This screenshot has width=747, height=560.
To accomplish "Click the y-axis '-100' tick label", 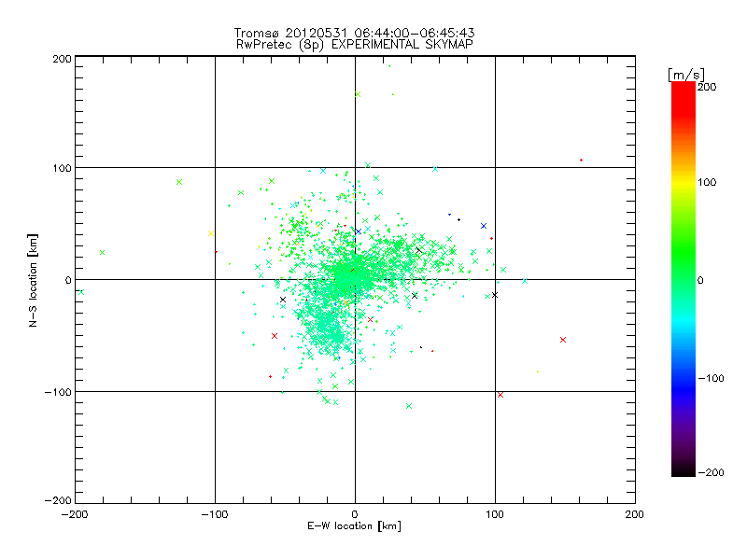I will [x=58, y=392].
